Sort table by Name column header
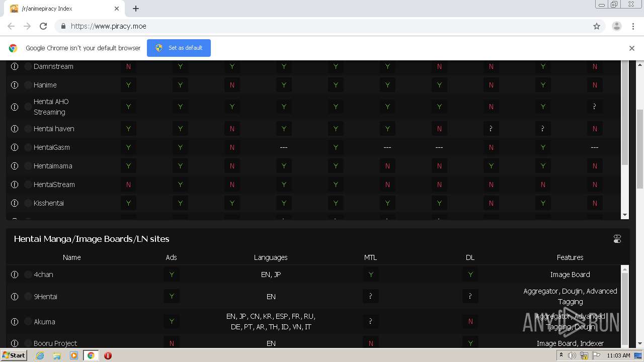This screenshot has height=362, width=644. tap(71, 257)
